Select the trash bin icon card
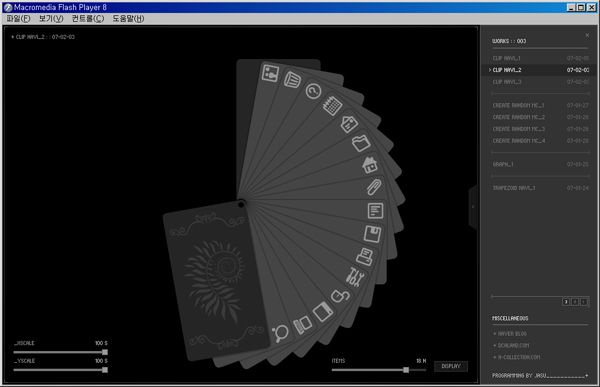 click(x=292, y=79)
